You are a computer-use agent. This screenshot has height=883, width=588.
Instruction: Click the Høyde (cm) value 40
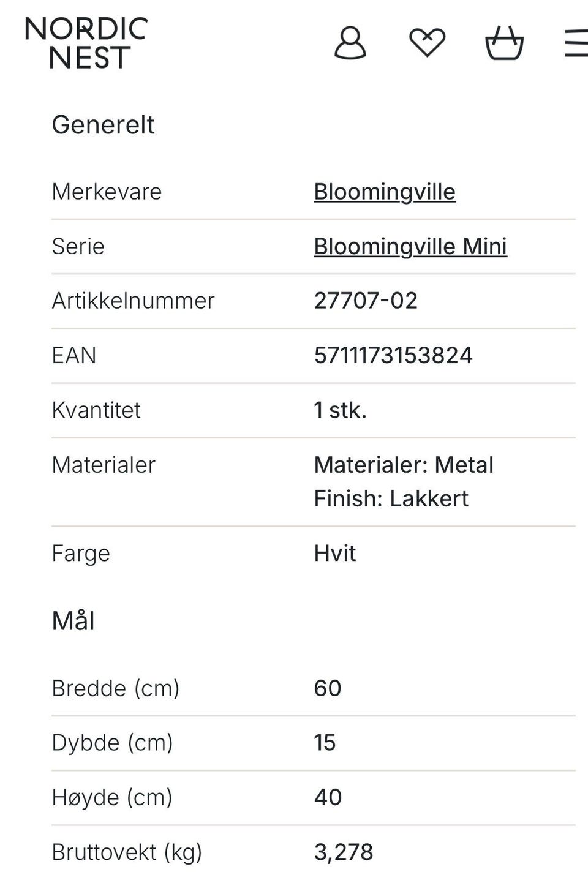(x=328, y=797)
